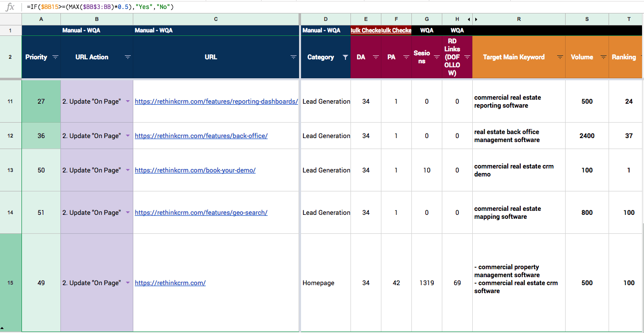Select the volume cell showing 2400
This screenshot has width=644, height=333.
pos(587,136)
